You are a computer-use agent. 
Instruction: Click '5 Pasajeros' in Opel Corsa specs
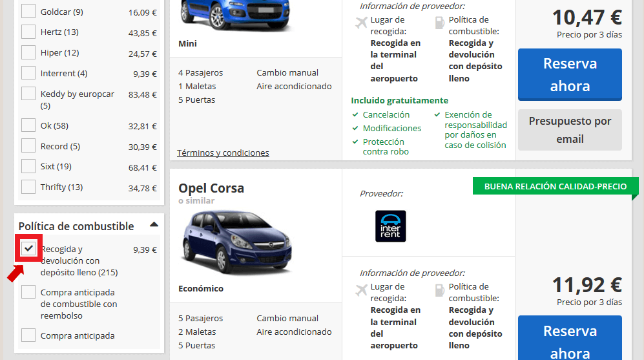point(200,318)
